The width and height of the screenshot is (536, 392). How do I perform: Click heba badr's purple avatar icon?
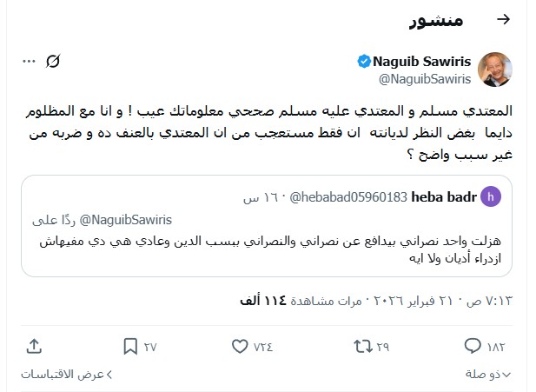click(x=491, y=197)
